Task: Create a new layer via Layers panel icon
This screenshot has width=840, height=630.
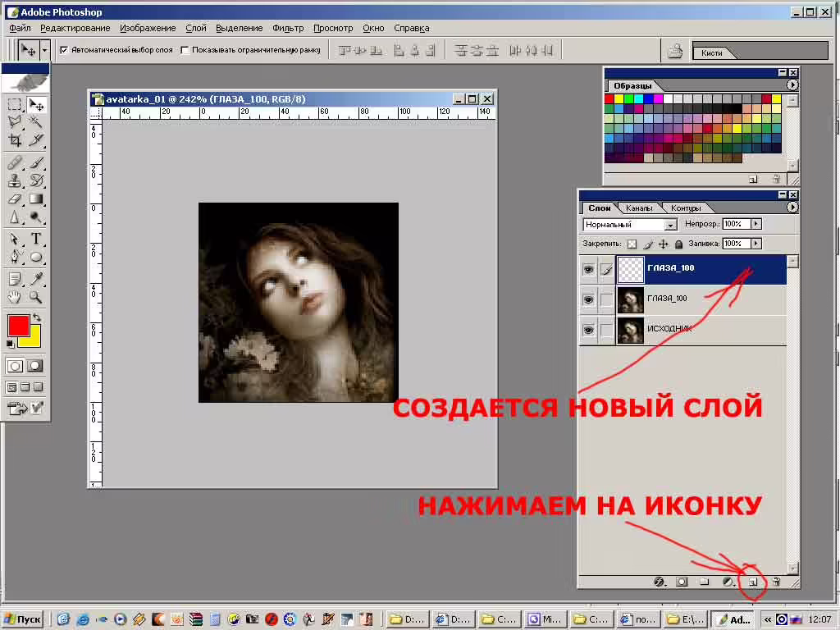Action: click(x=753, y=582)
